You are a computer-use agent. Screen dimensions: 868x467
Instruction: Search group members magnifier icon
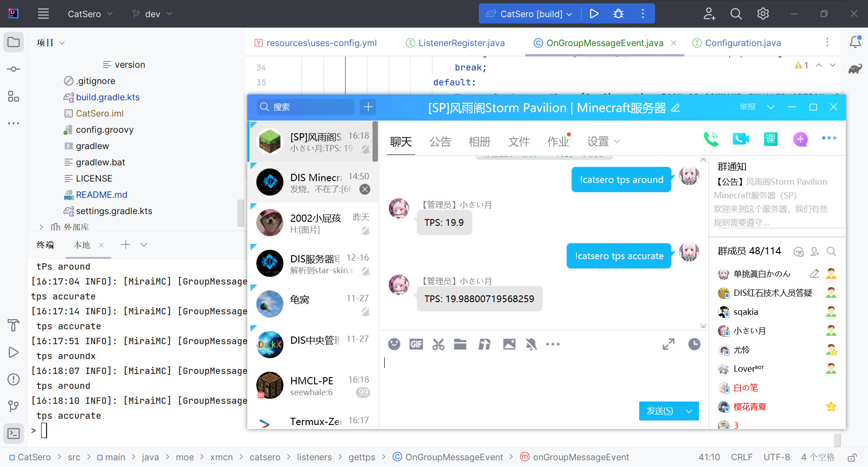click(831, 252)
